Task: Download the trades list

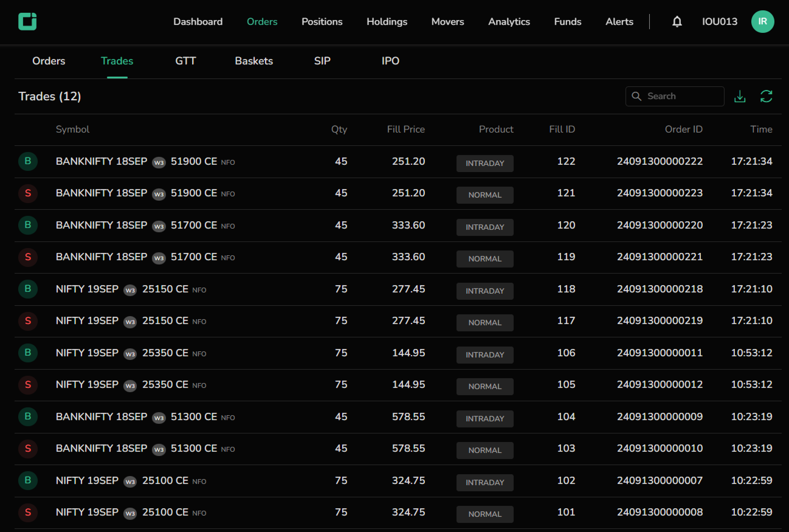Action: click(740, 96)
